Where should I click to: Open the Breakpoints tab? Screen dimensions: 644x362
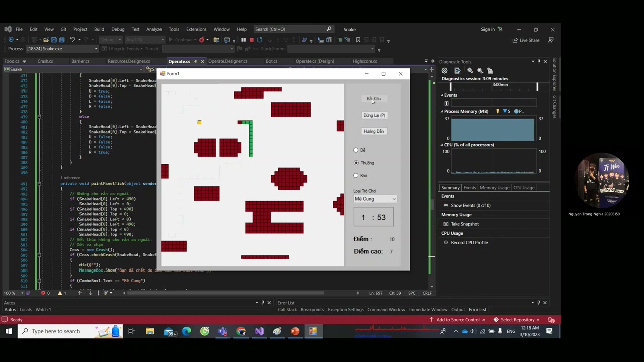coord(312,310)
